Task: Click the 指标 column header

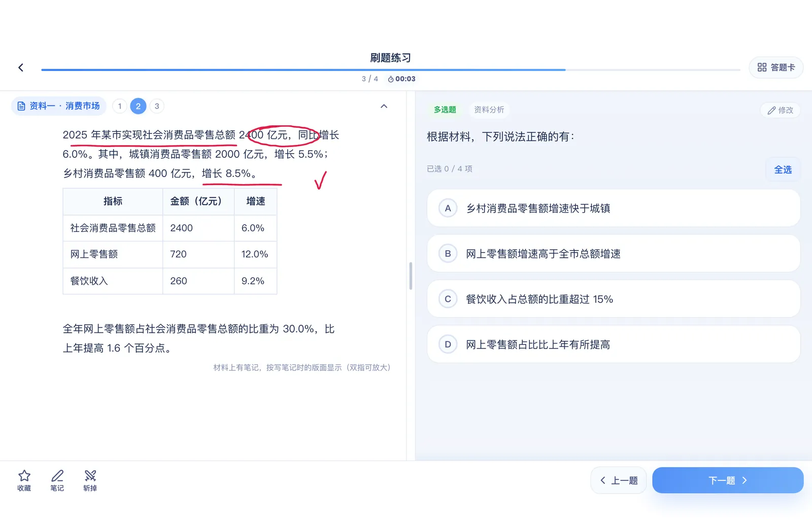Action: 113,201
